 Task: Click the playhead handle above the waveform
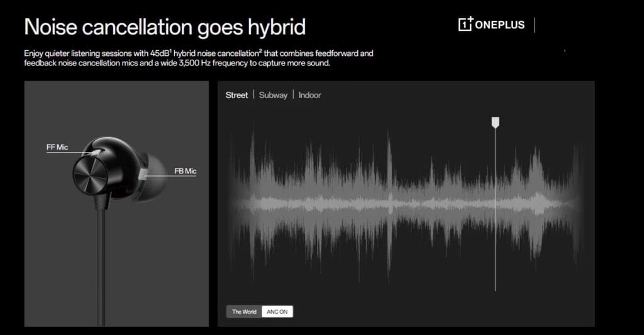[x=496, y=122]
